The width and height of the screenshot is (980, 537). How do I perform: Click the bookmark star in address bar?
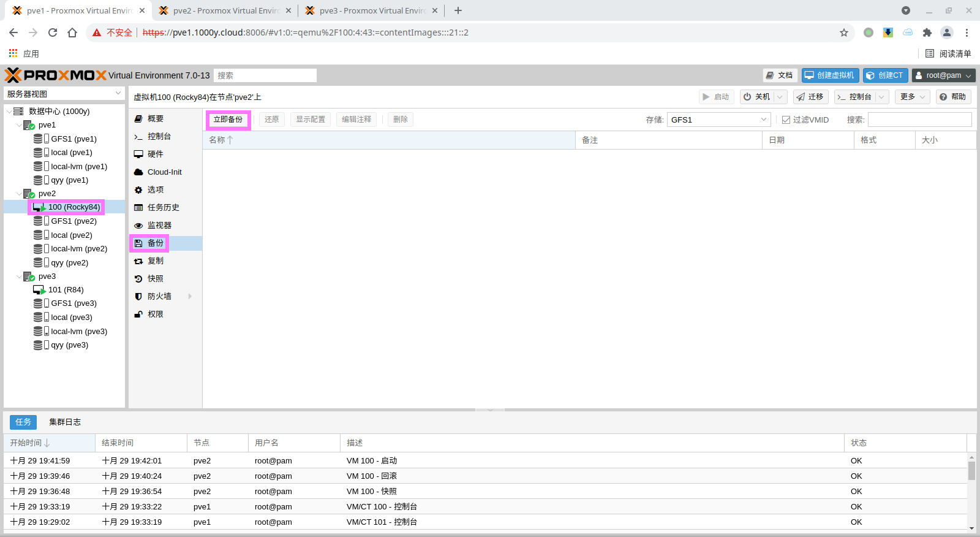843,32
